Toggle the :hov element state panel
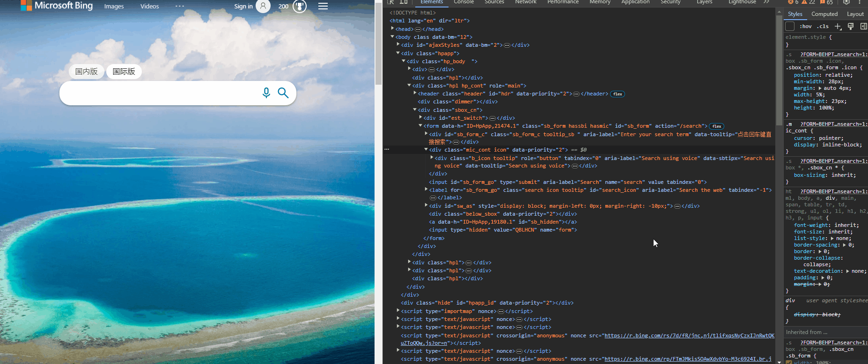Image resolution: width=868 pixels, height=364 pixels. [x=805, y=26]
